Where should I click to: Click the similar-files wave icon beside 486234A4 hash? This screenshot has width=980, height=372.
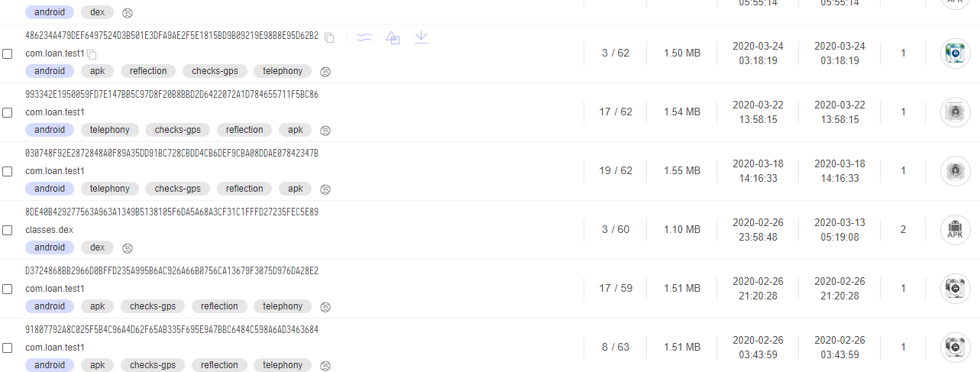pyautogui.click(x=364, y=37)
